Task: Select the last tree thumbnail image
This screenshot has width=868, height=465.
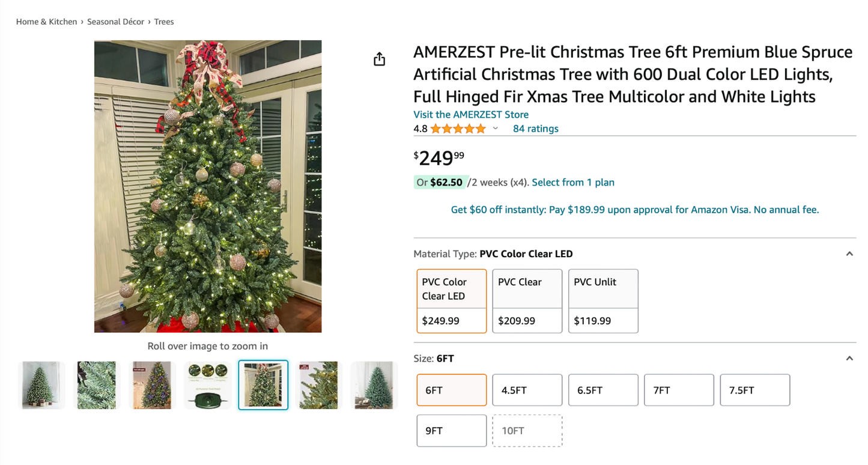Action: (374, 384)
